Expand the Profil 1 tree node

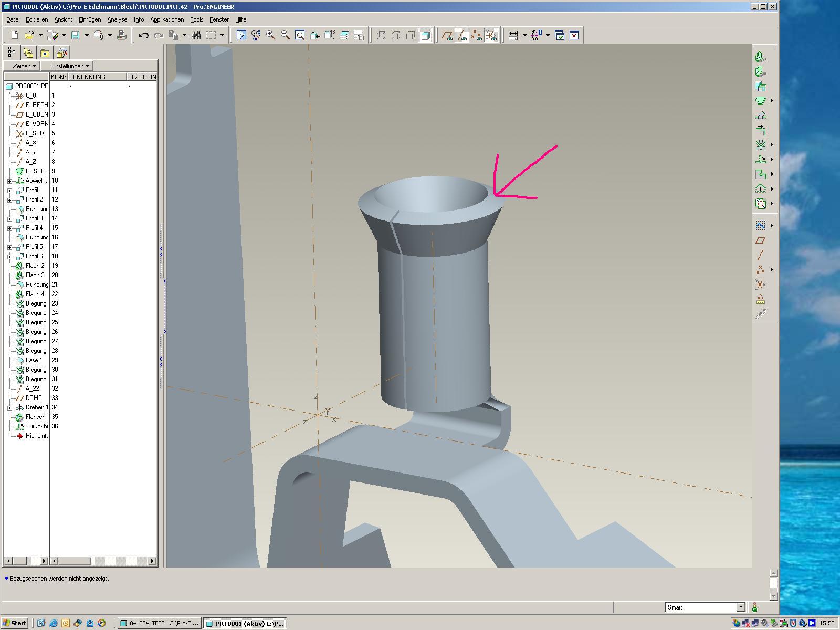[9, 190]
